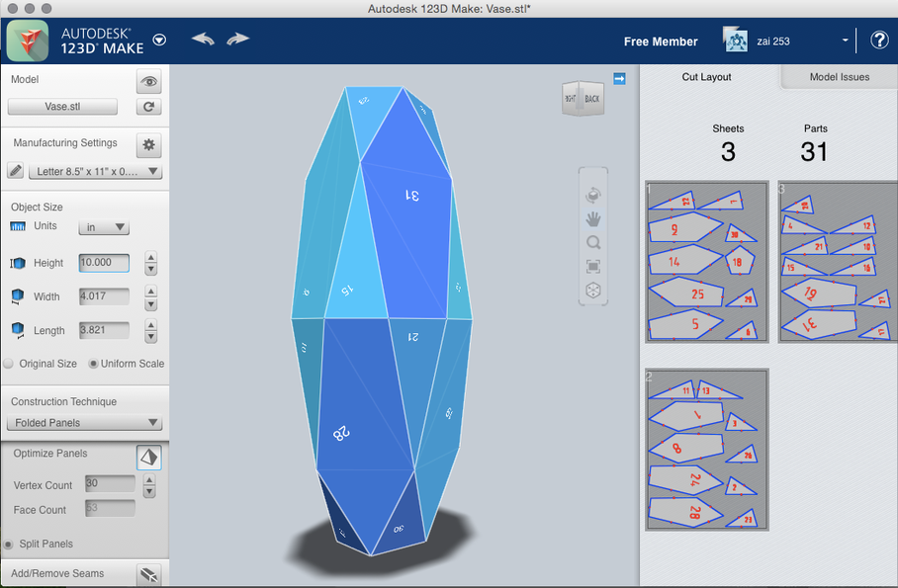Open cut layout sheet 2 thumbnail
Screen dimensions: 898x588
[707, 450]
